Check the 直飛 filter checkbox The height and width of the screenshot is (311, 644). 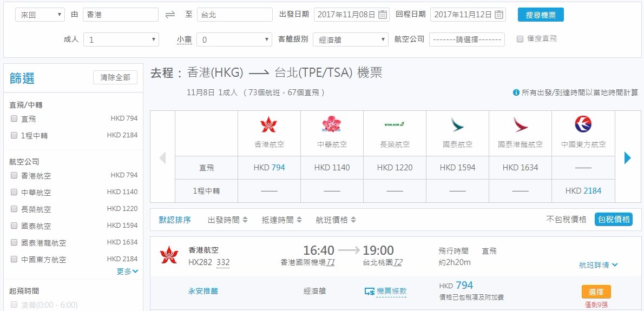point(14,119)
